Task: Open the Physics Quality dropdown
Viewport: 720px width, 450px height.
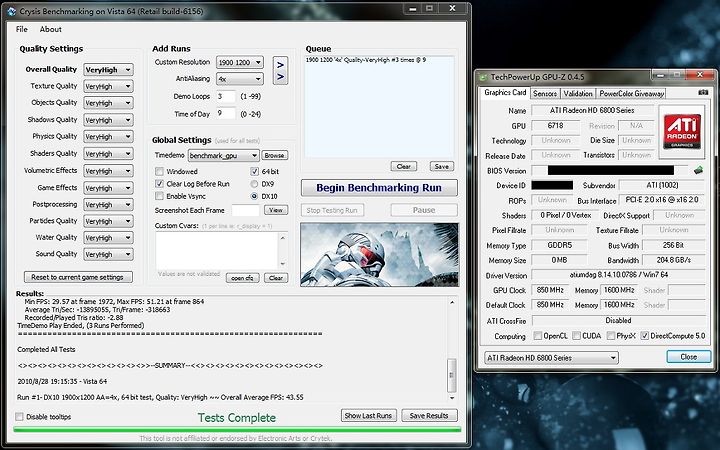Action: coord(108,136)
